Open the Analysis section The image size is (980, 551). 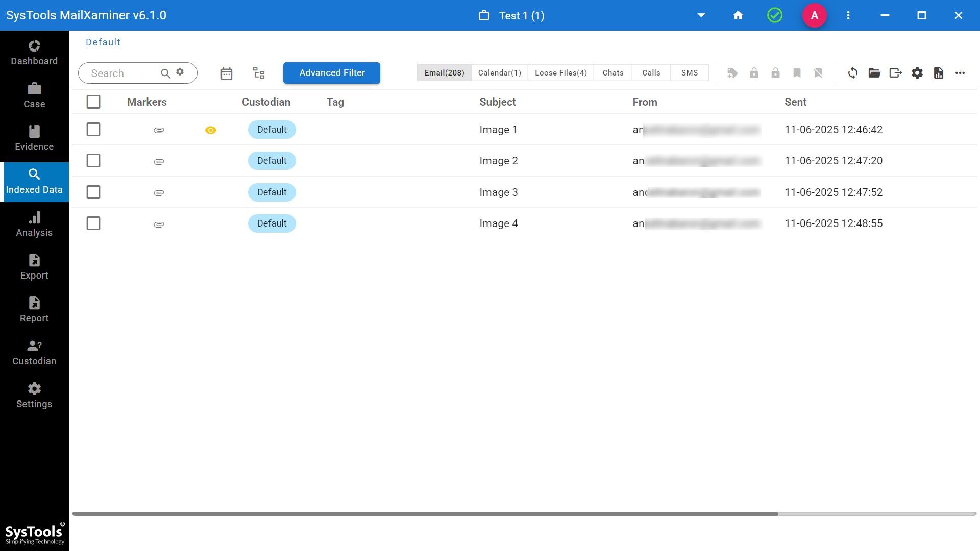pos(34,224)
